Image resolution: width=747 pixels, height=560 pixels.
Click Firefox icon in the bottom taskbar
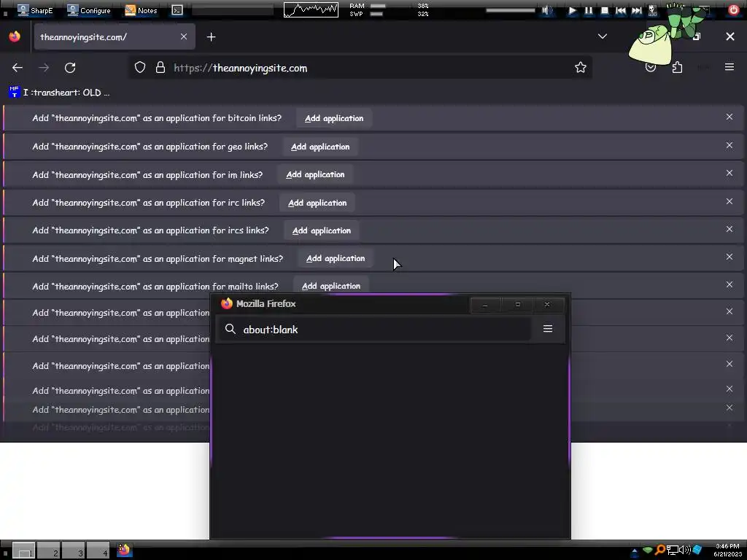click(x=124, y=550)
